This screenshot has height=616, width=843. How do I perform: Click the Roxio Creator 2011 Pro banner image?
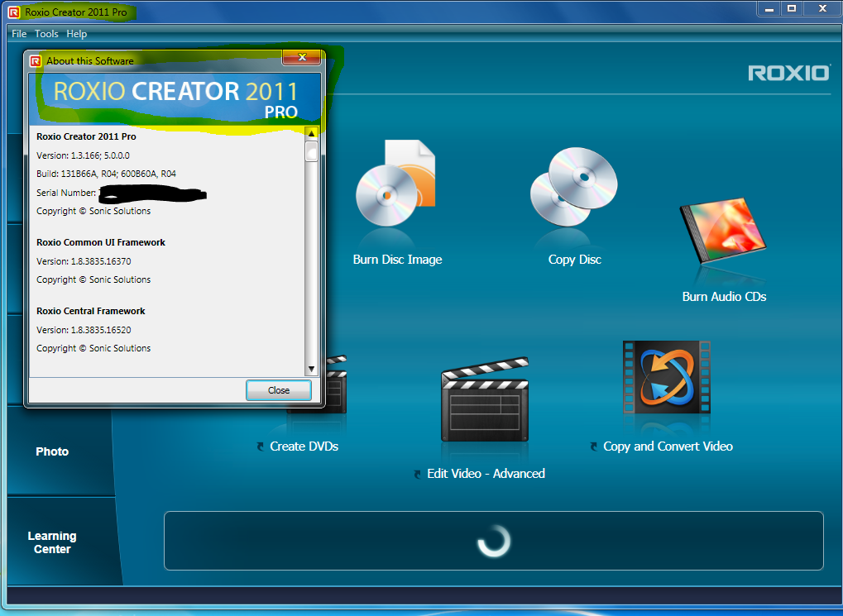[x=175, y=99]
